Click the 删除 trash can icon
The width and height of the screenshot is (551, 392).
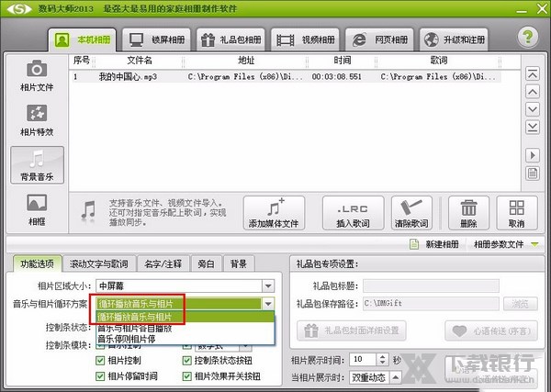tap(468, 213)
